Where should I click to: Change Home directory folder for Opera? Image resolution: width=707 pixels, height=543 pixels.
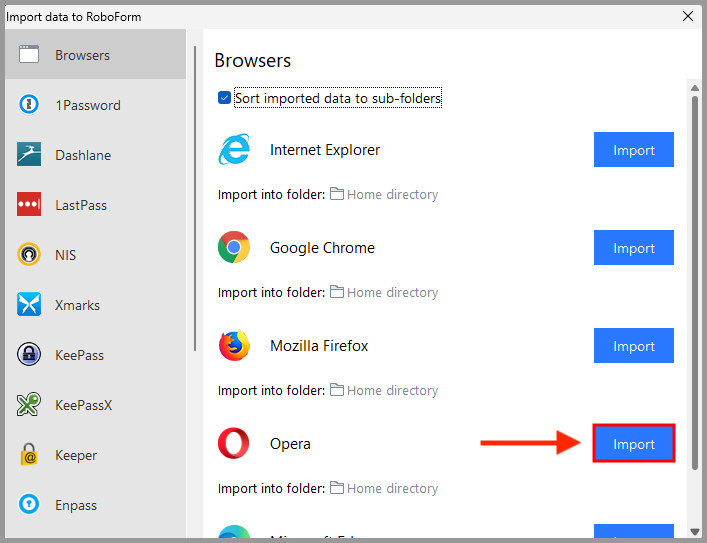click(x=392, y=488)
